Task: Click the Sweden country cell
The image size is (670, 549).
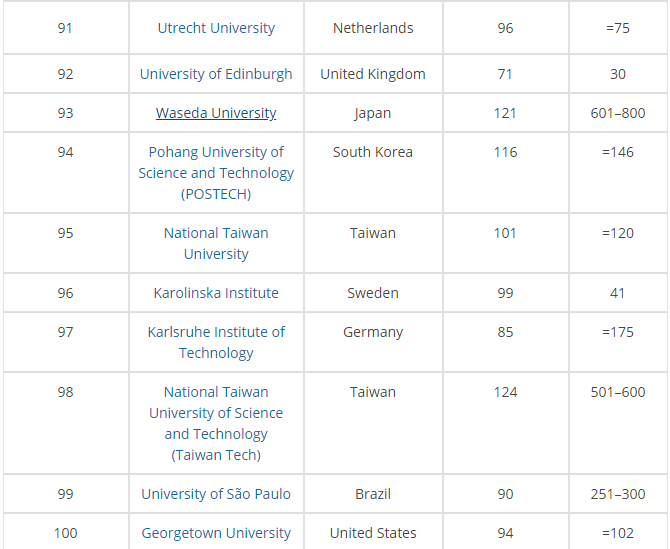Action: 373,293
